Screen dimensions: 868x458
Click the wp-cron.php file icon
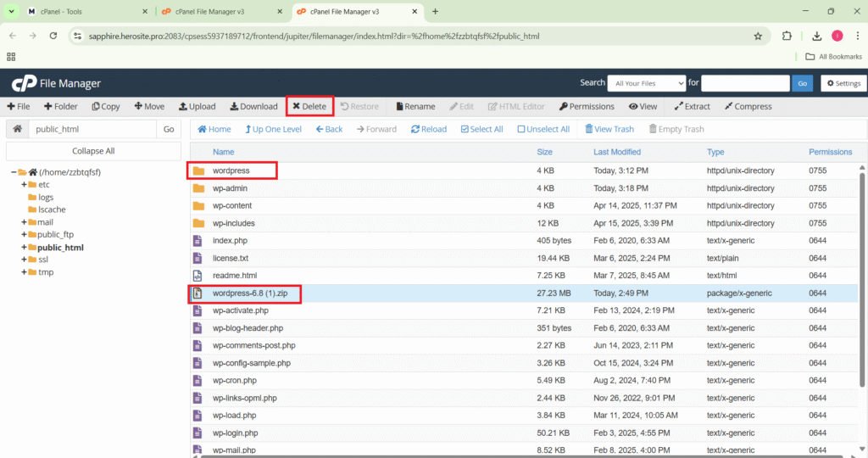click(x=197, y=381)
